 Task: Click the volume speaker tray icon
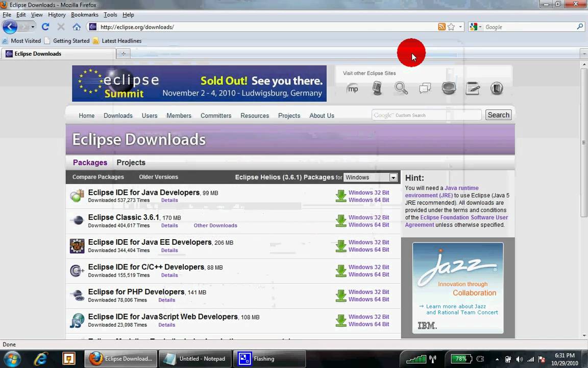click(520, 359)
